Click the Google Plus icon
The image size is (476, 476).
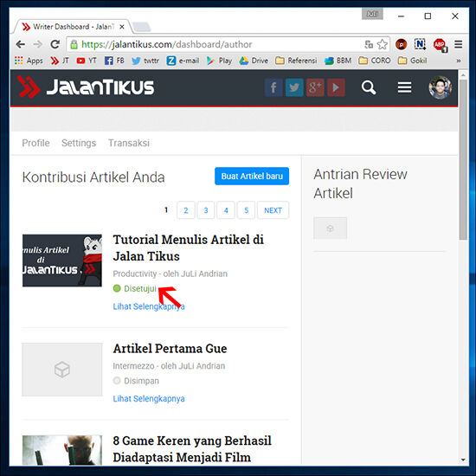click(315, 87)
